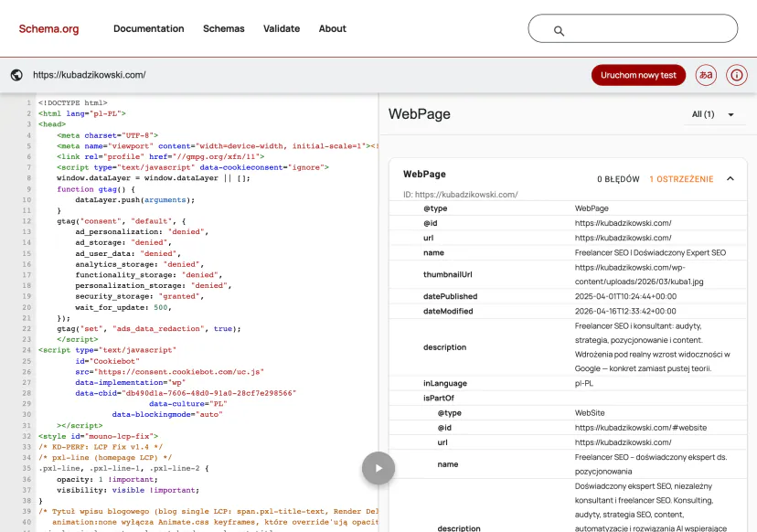Click Uruchom nowy test button
Image resolution: width=757 pixels, height=532 pixels.
(x=638, y=75)
